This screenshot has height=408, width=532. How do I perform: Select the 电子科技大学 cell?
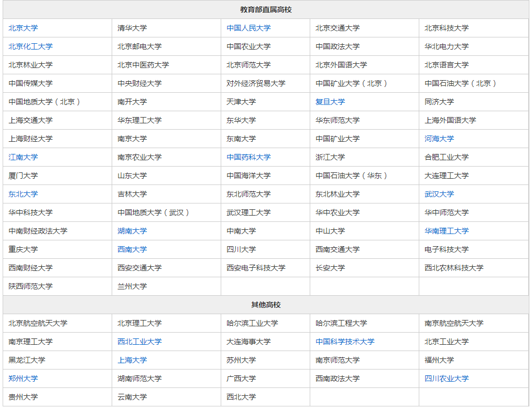(x=474, y=249)
